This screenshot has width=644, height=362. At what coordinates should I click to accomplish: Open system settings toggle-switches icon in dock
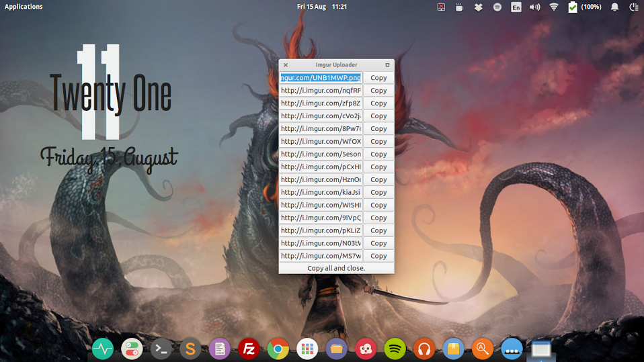132,349
